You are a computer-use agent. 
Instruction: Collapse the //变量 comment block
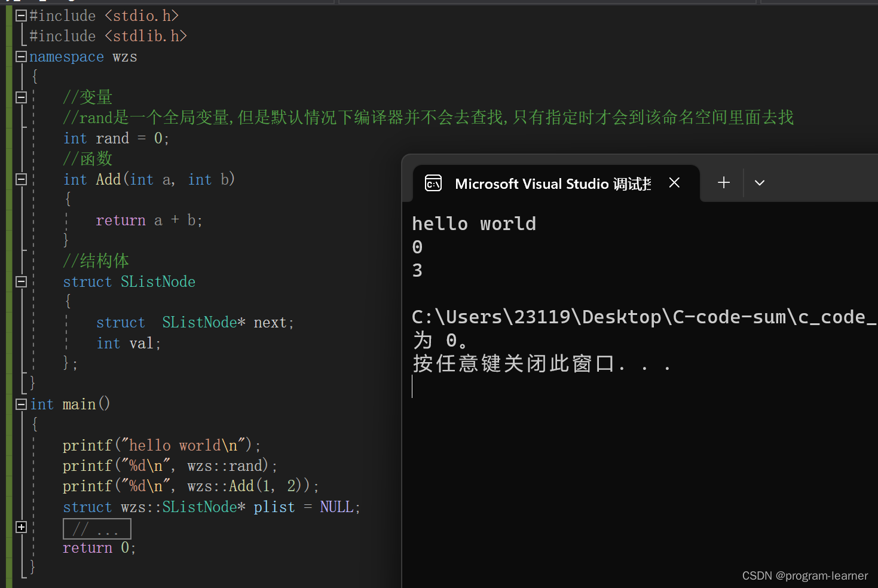21,97
